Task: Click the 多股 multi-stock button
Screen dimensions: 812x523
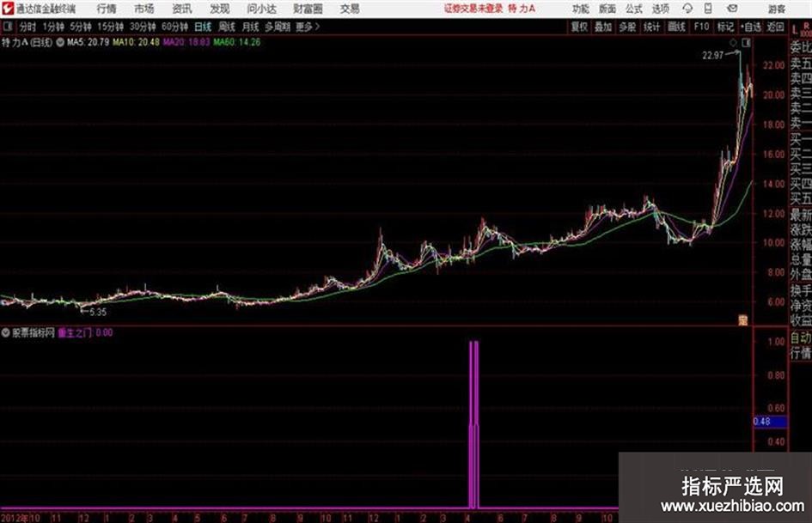Action: click(x=627, y=27)
